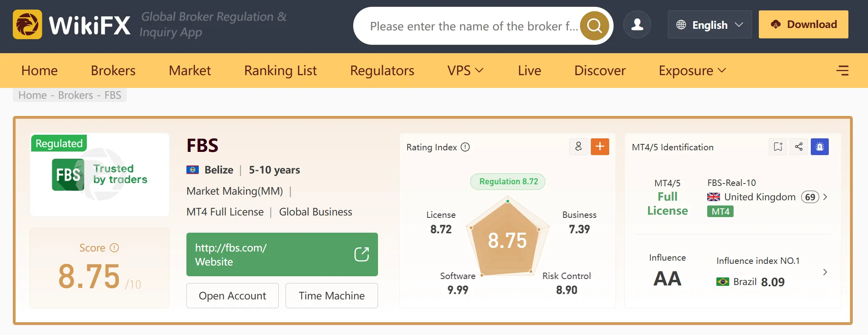The image size is (868, 335).
Task: Click the Brokers breadcrumb link
Action: pos(76,95)
